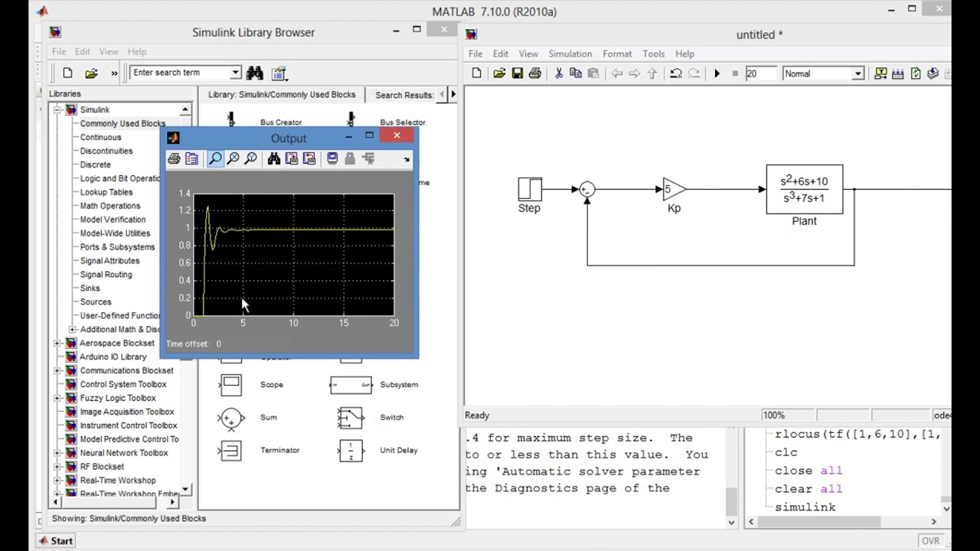The height and width of the screenshot is (551, 980).
Task: Open scope Parameters in Output window
Action: 191,158
